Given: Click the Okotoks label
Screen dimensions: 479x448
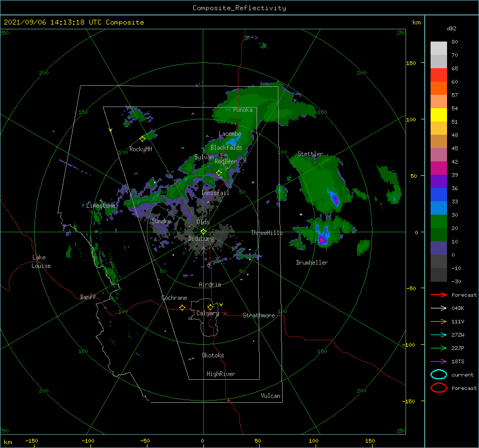Looking at the screenshot, I should pos(213,355).
